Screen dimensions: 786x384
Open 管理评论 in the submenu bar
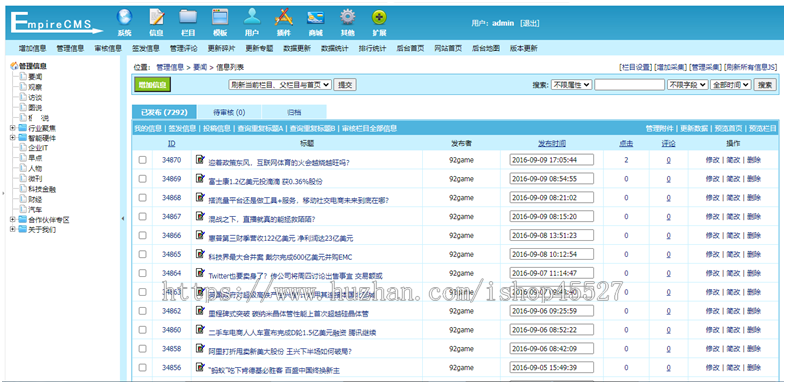pyautogui.click(x=183, y=49)
